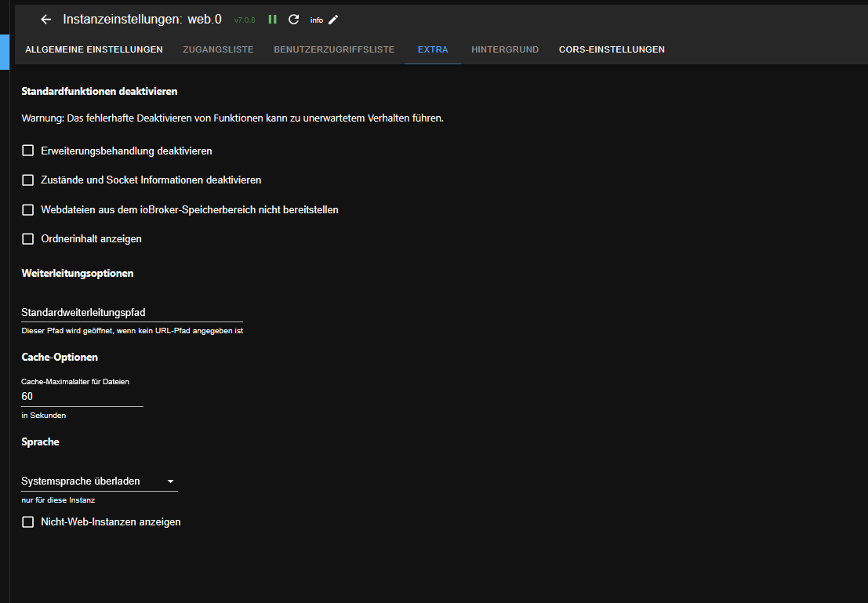Click the Cache-Maximalalter field showing 60

pos(82,397)
